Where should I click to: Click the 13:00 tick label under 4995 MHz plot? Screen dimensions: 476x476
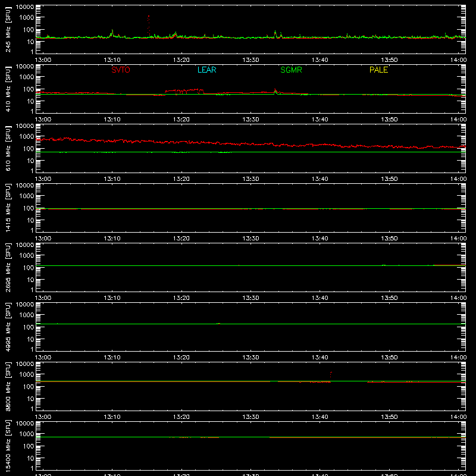pyautogui.click(x=43, y=358)
